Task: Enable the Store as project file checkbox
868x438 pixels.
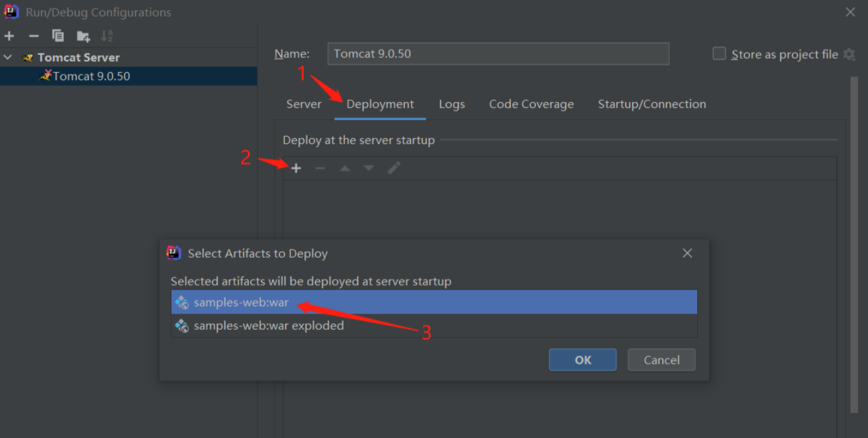Action: click(x=719, y=54)
